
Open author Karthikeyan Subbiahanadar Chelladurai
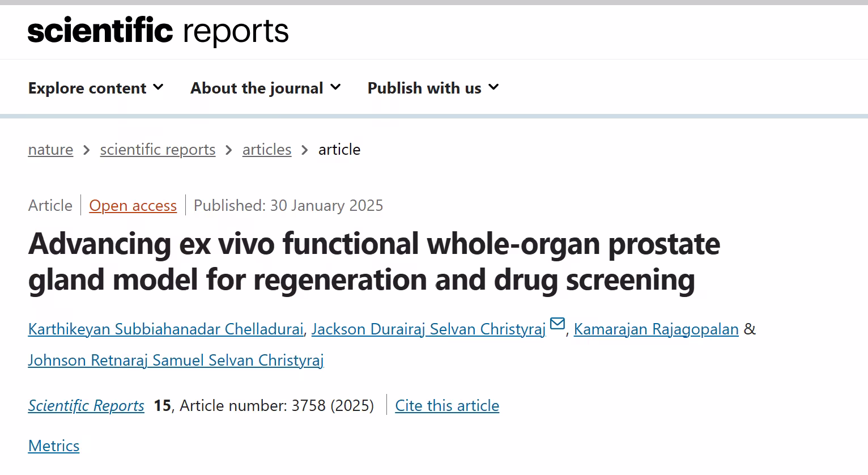coord(165,329)
